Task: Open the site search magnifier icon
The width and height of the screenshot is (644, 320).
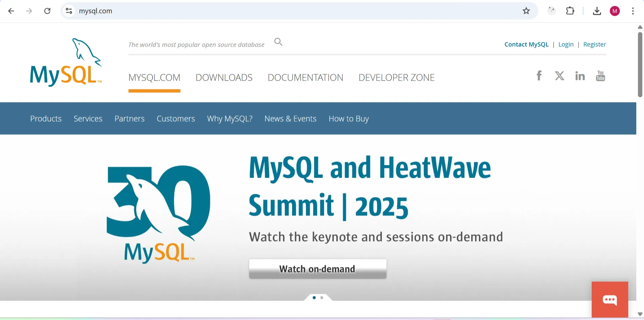Action: pyautogui.click(x=278, y=42)
